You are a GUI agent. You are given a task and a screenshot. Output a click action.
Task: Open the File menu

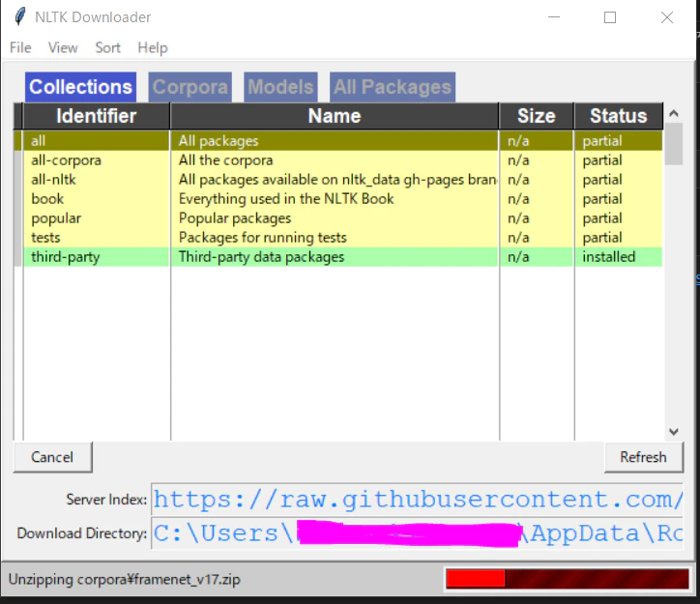click(x=20, y=47)
